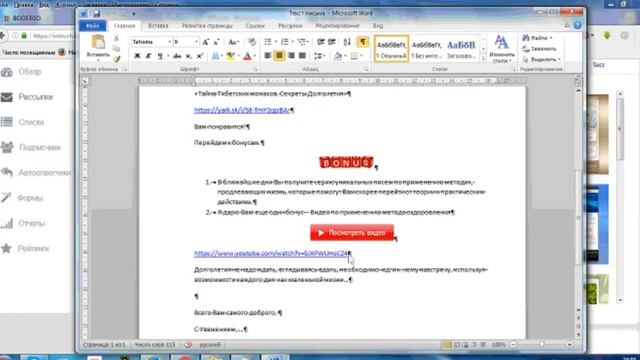This screenshot has height=360, width=640.
Task: Click the Cut scissors icon
Action: click(117, 38)
